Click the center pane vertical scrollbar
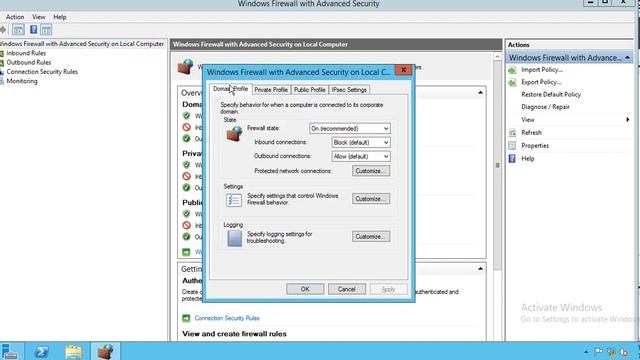 click(497, 165)
